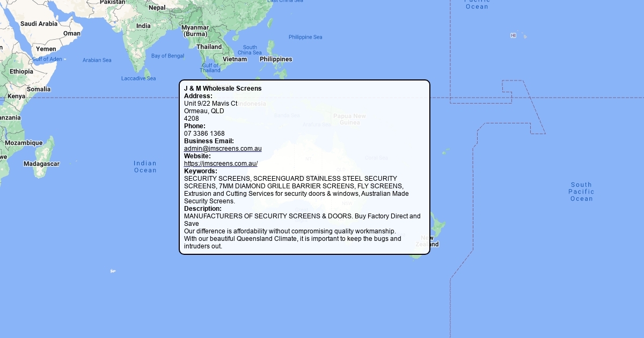The image size is (644, 338).
Task: Select the Indian Ocean label
Action: pyautogui.click(x=145, y=167)
